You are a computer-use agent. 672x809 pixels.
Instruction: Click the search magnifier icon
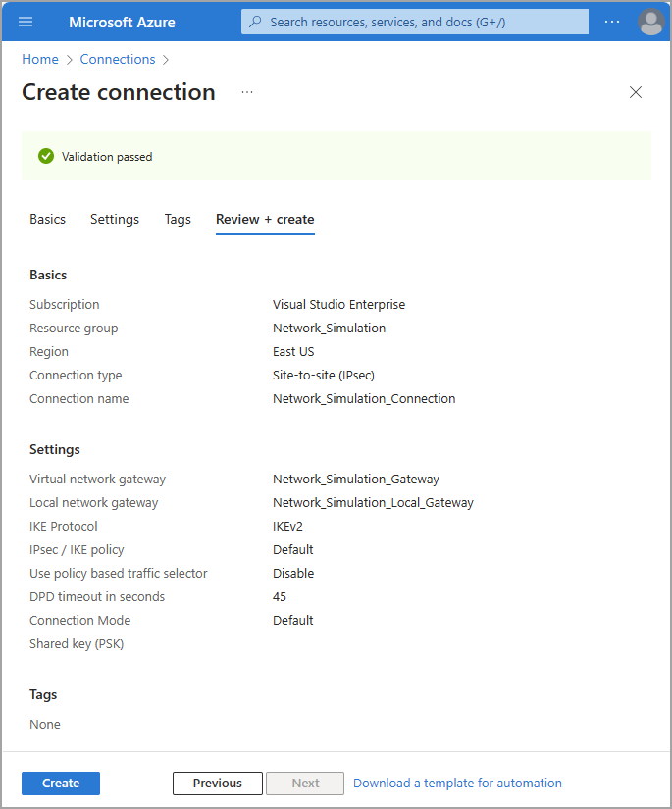tap(255, 22)
